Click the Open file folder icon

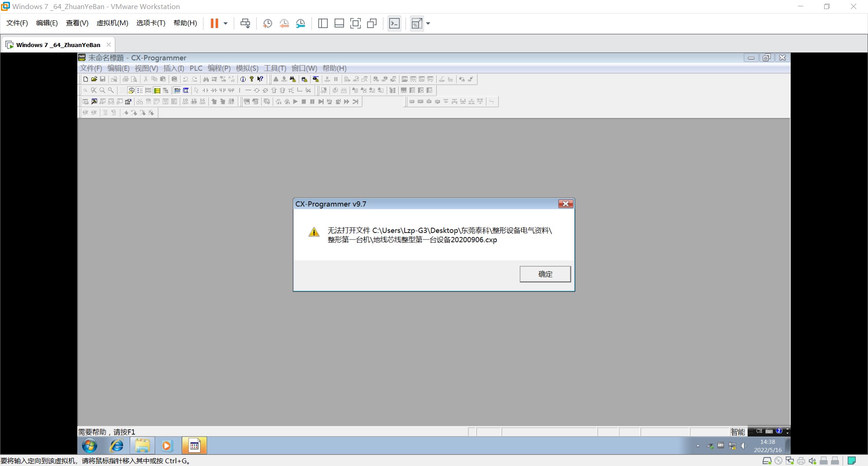(x=94, y=79)
